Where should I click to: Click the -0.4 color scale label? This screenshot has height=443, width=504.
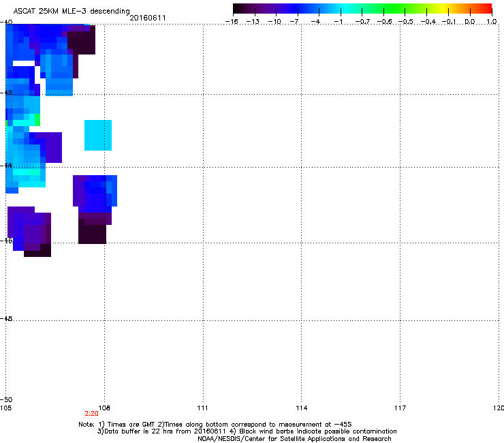point(428,22)
